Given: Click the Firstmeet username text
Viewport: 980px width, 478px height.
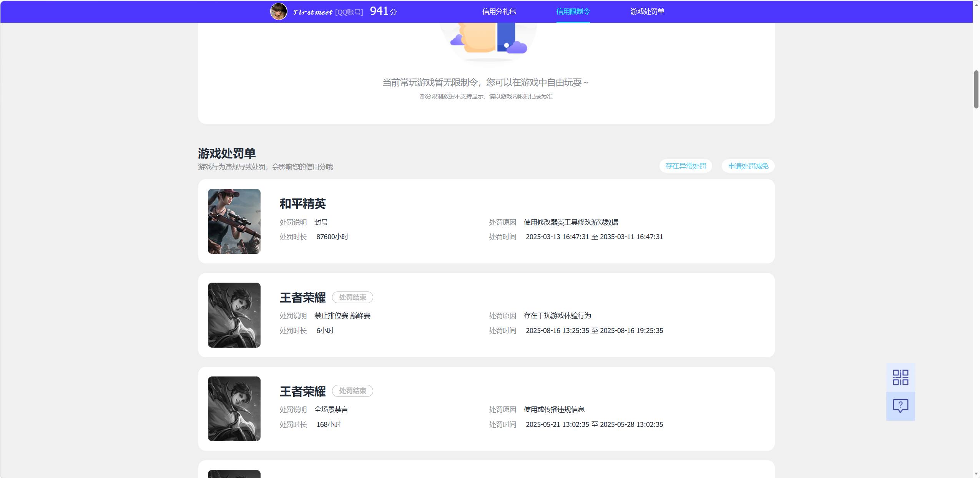Looking at the screenshot, I should click(312, 12).
